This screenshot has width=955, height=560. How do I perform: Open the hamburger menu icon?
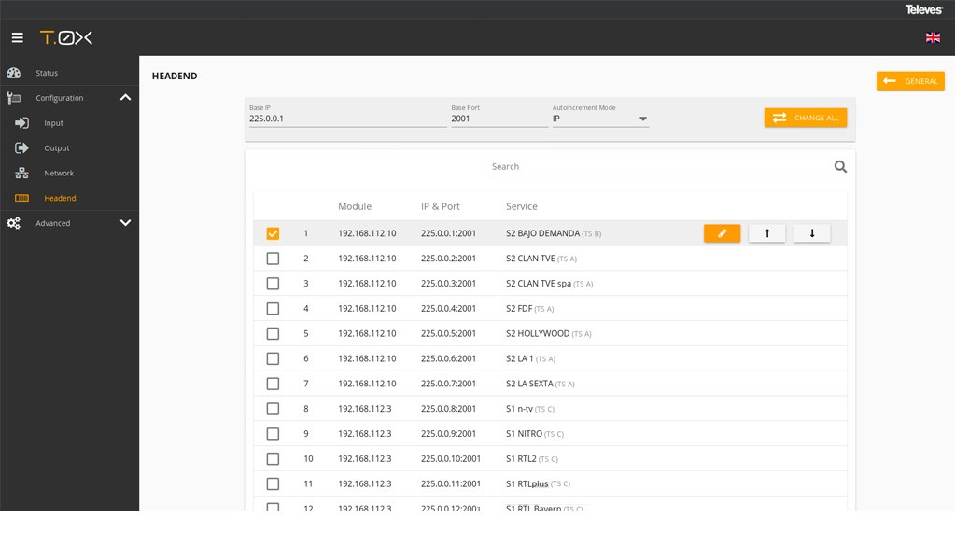coord(17,37)
